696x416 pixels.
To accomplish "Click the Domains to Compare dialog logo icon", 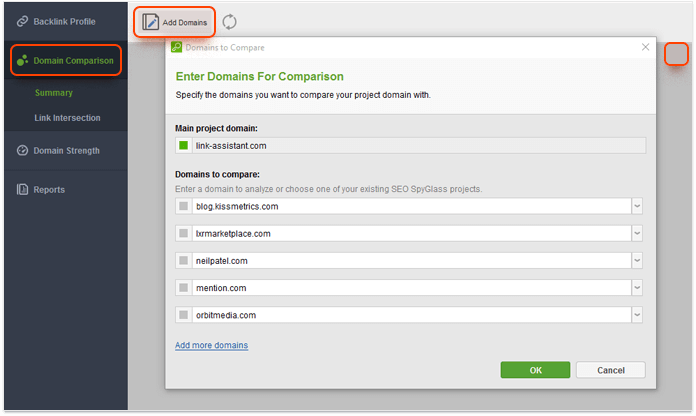I will click(x=176, y=47).
